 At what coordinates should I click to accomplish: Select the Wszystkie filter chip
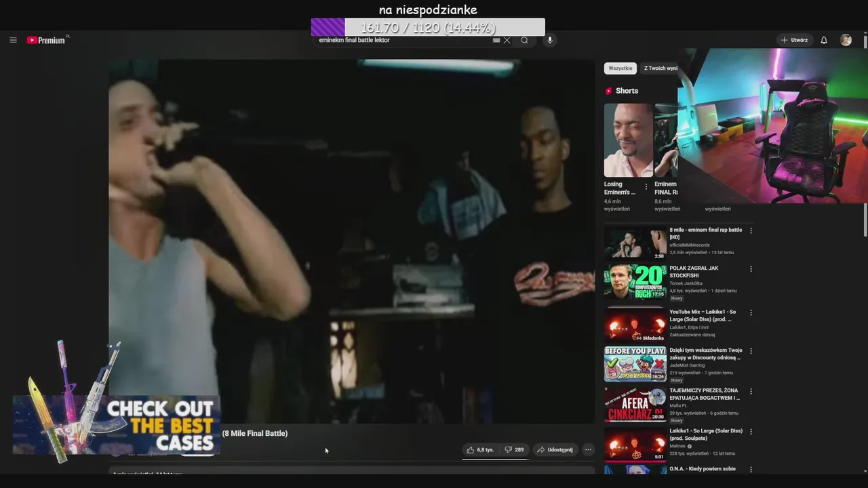620,68
